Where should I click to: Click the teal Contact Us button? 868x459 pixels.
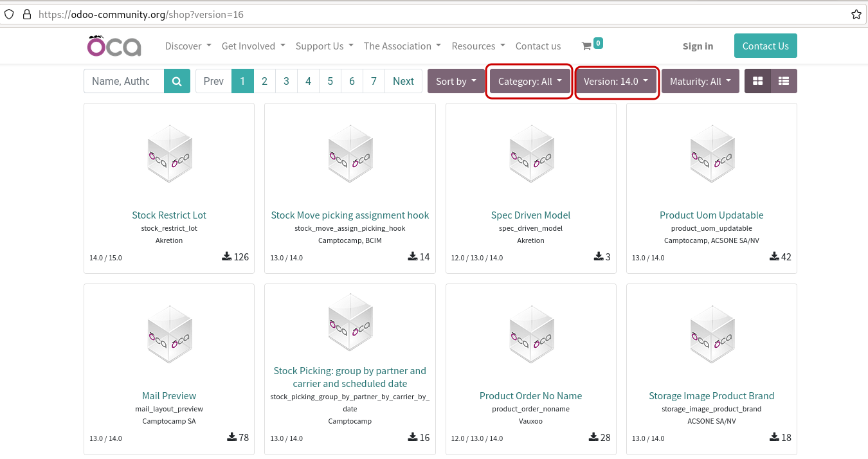tap(765, 46)
